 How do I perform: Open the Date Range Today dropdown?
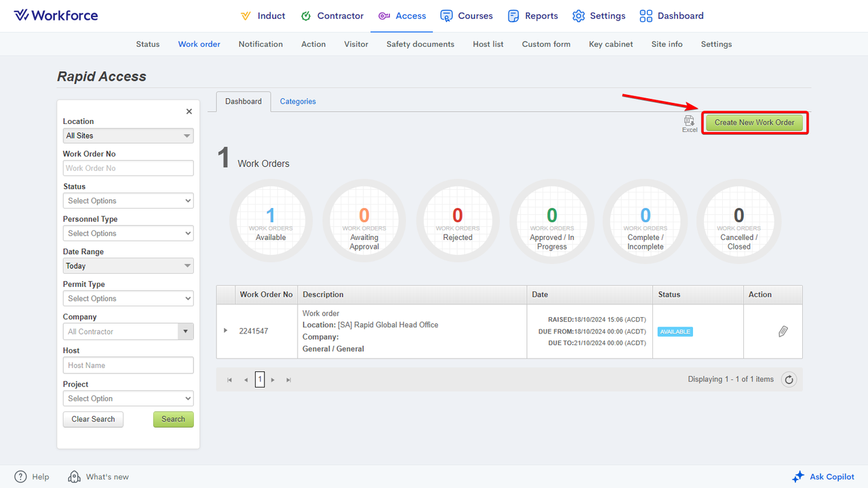128,266
